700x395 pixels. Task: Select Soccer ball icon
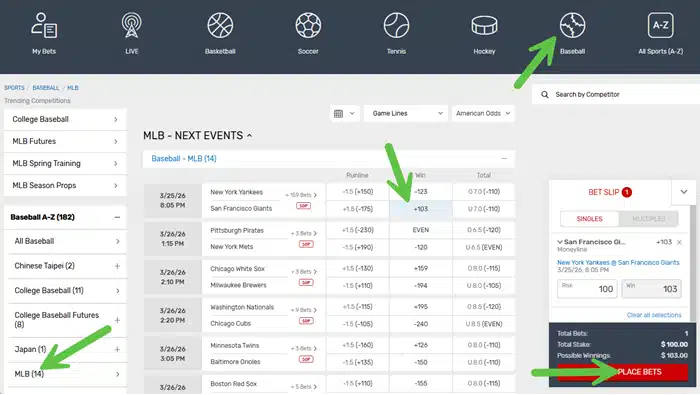click(308, 25)
